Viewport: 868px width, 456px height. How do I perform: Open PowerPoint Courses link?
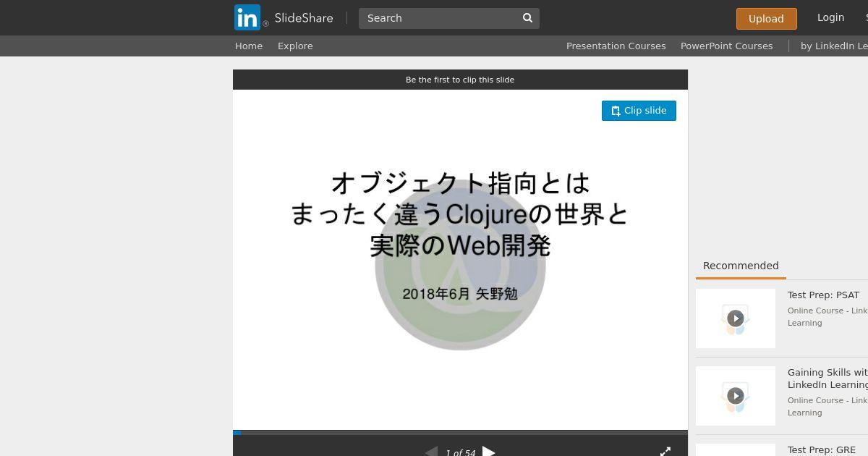click(x=726, y=46)
